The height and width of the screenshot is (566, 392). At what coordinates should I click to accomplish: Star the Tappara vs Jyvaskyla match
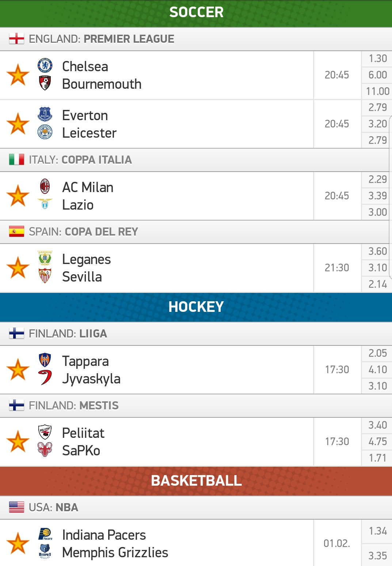click(x=18, y=370)
